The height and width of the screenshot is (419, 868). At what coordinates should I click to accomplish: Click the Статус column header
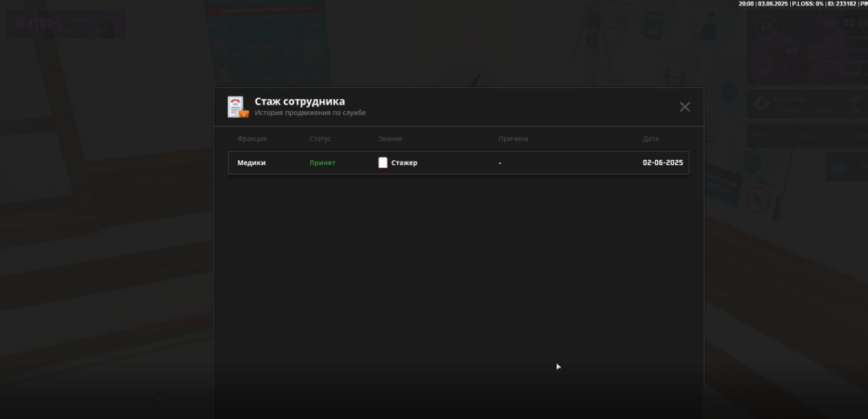click(320, 138)
